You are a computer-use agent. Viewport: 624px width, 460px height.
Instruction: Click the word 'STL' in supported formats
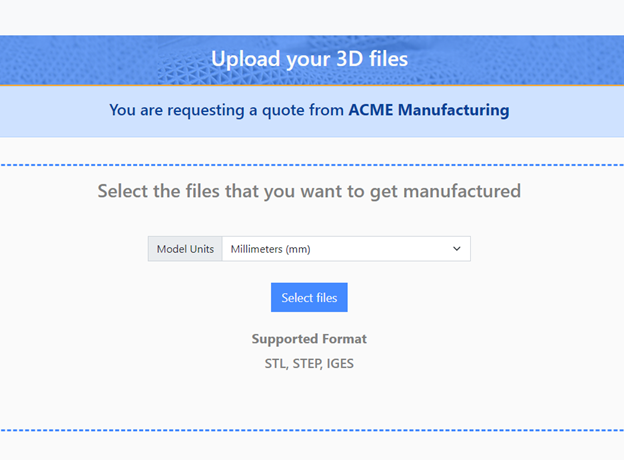coord(276,363)
